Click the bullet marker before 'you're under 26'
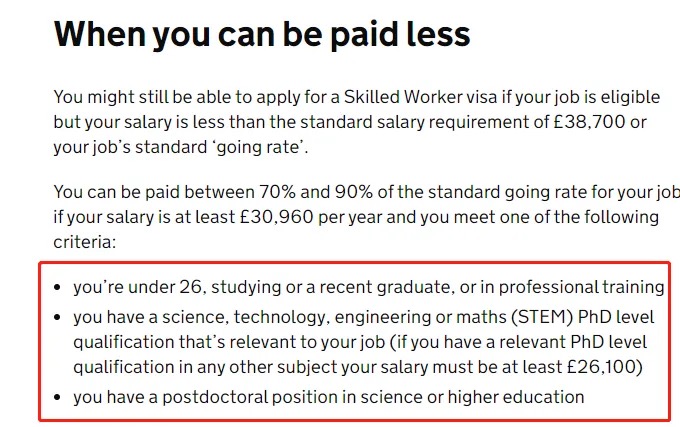Image resolution: width=680 pixels, height=427 pixels. pos(57,287)
